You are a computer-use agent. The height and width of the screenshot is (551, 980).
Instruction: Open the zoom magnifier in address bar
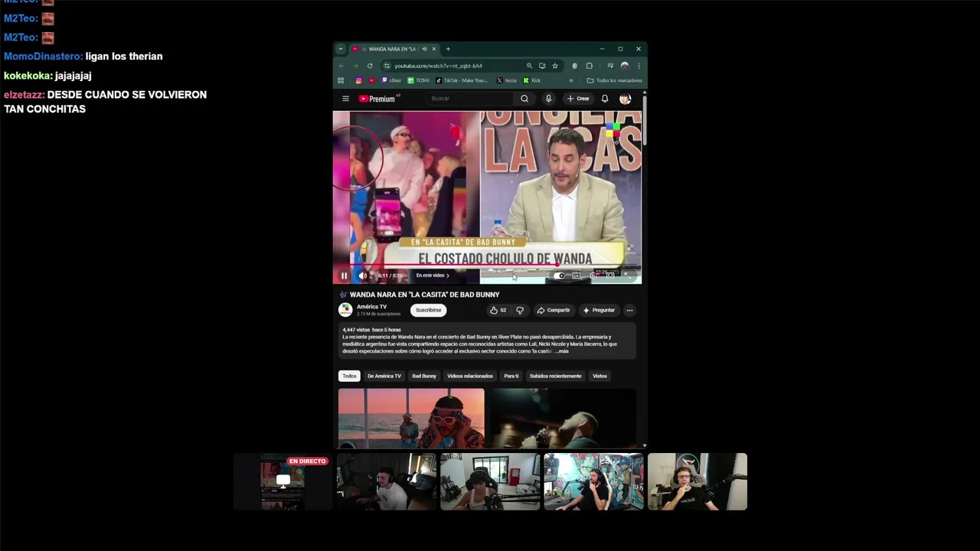coord(529,66)
